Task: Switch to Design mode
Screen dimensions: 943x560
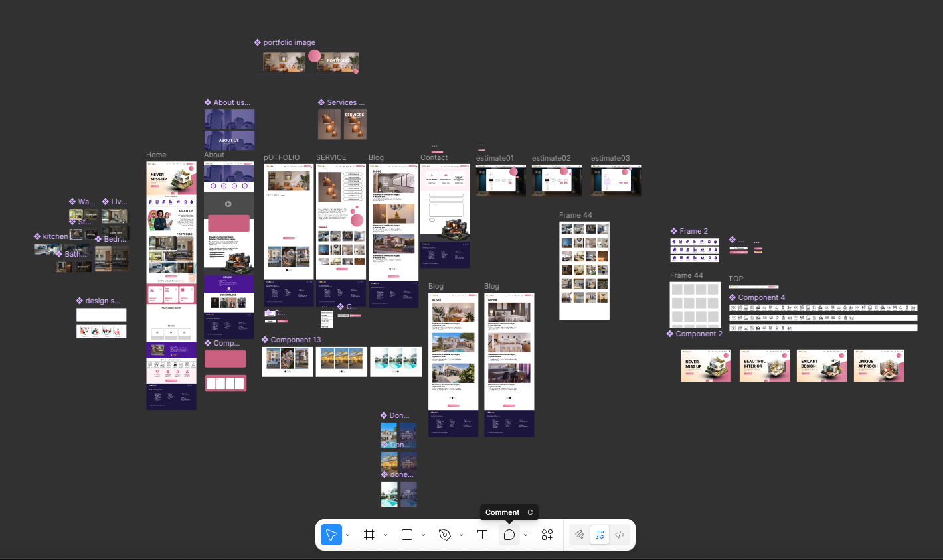Action: [600, 535]
